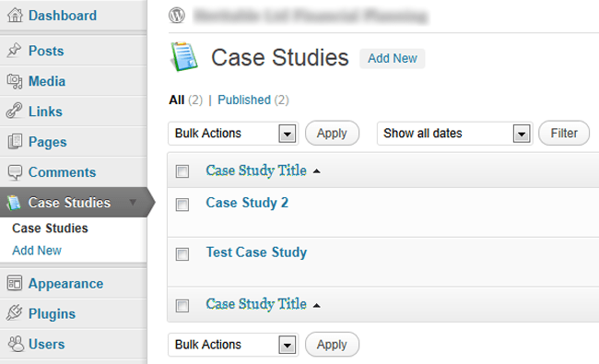This screenshot has height=364, width=599.
Task: Open the Links menu item
Action: tap(74, 112)
